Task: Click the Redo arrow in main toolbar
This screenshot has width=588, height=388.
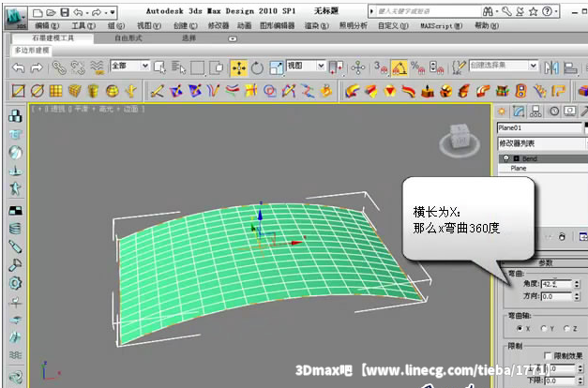Action: (37, 67)
